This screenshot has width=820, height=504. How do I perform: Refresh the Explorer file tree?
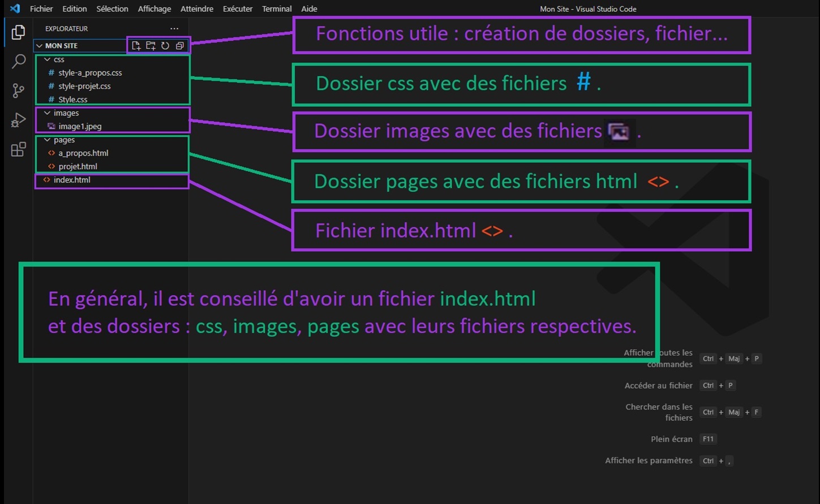coord(165,46)
